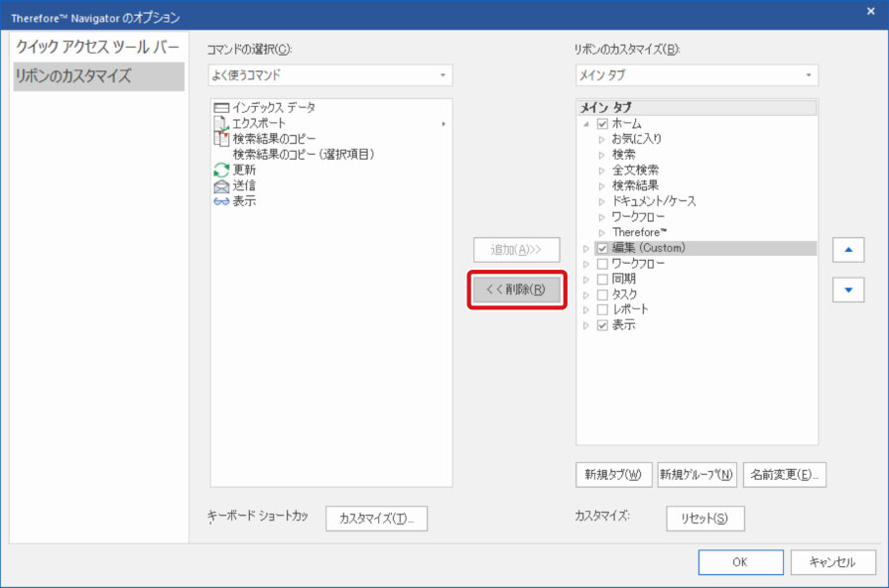Enable the ワークフロー main tab checkbox

coord(602,264)
